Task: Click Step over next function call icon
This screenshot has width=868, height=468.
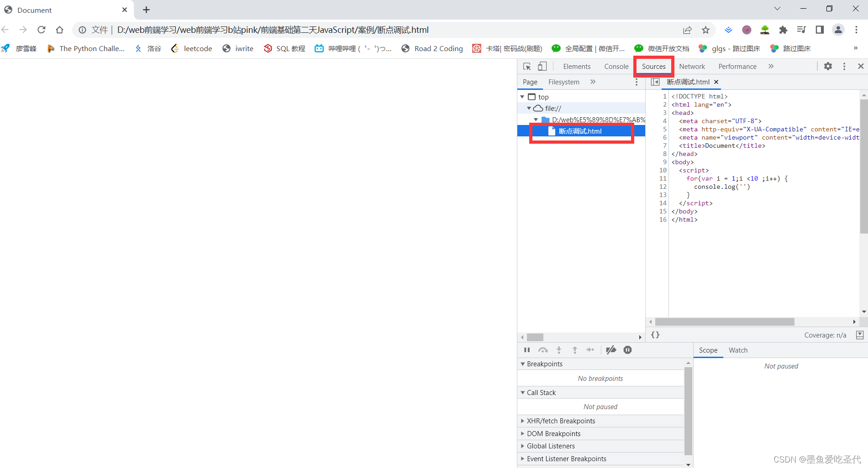Action: pyautogui.click(x=543, y=350)
